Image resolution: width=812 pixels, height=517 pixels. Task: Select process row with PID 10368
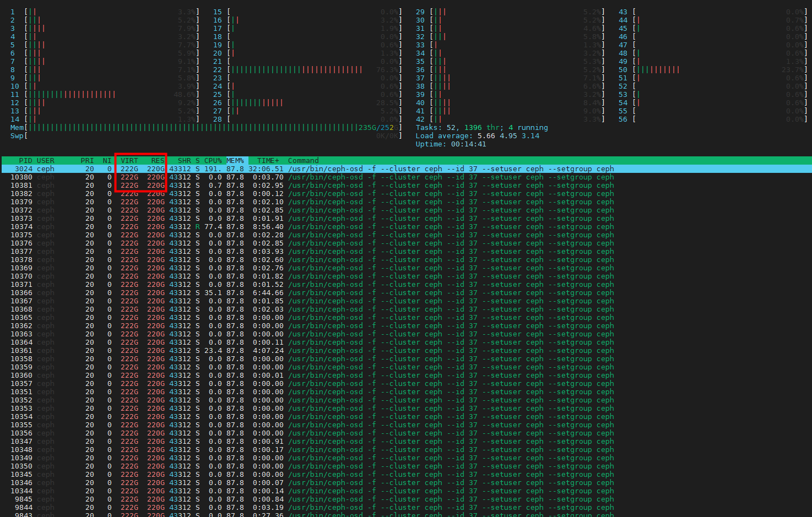coord(406,309)
